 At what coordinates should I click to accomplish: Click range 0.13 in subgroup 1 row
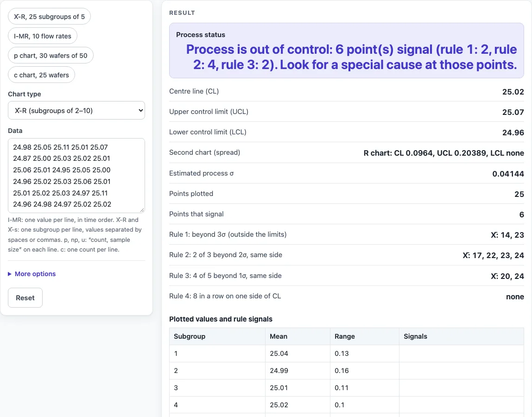click(342, 354)
